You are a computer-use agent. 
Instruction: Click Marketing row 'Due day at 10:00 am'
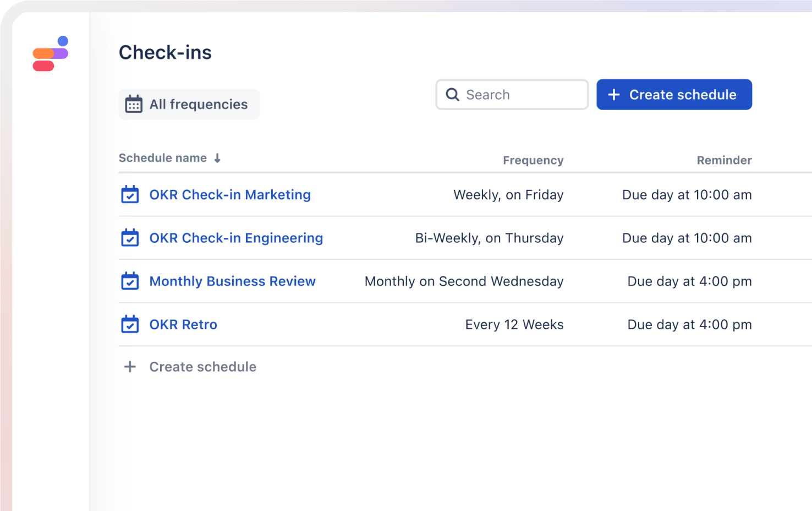(687, 195)
